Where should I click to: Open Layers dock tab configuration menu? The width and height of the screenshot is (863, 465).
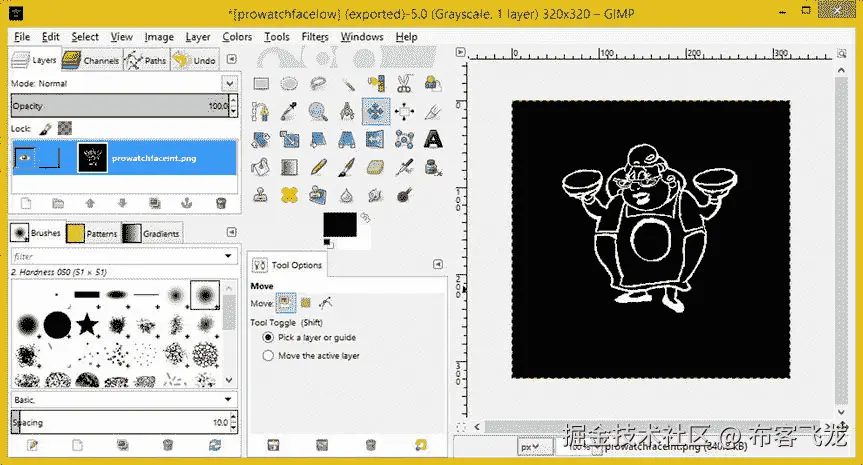coord(232,59)
